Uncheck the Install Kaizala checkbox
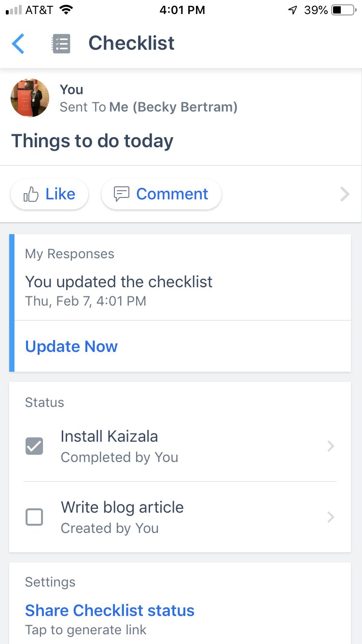The image size is (362, 644). tap(34, 446)
